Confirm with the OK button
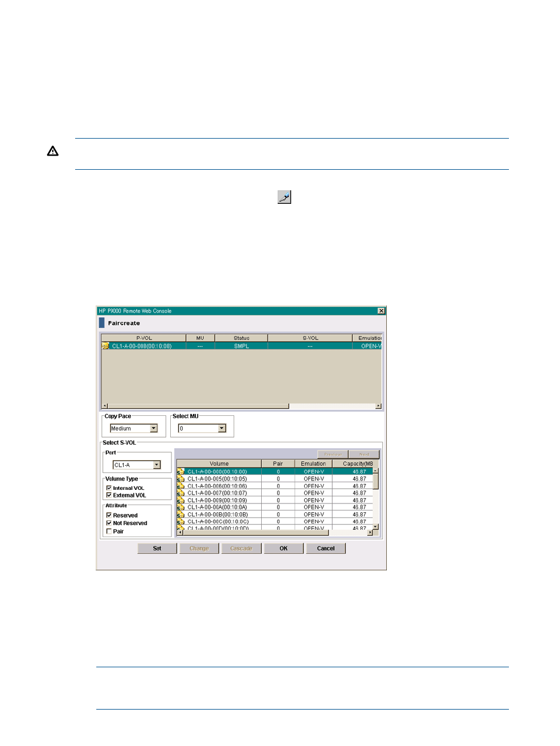The image size is (560, 746). click(x=284, y=548)
